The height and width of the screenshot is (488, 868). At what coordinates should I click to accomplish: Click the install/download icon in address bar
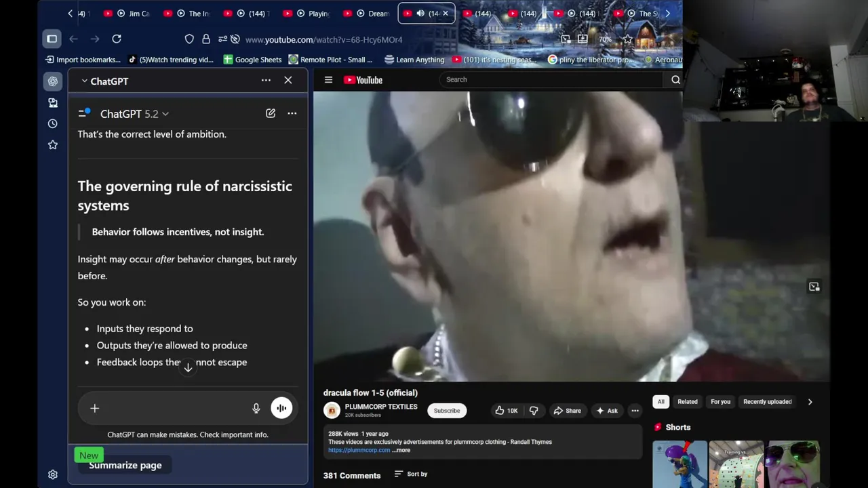coord(583,39)
